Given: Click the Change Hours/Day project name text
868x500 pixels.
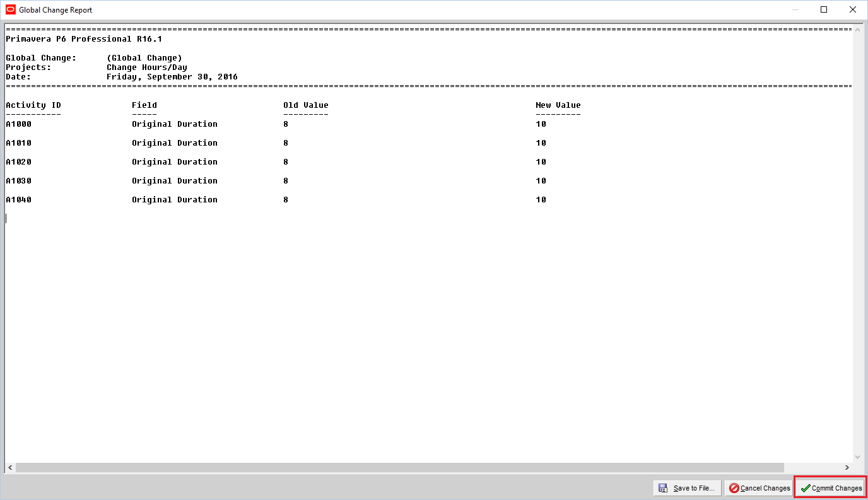Looking at the screenshot, I should coord(146,67).
